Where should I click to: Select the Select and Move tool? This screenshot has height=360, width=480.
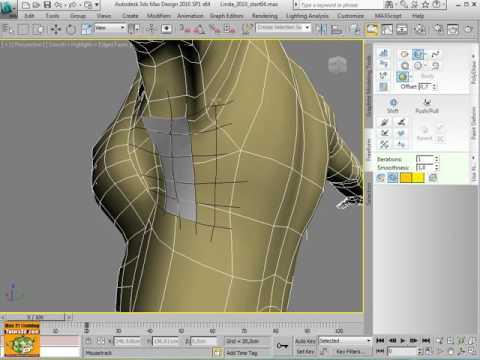56,29
